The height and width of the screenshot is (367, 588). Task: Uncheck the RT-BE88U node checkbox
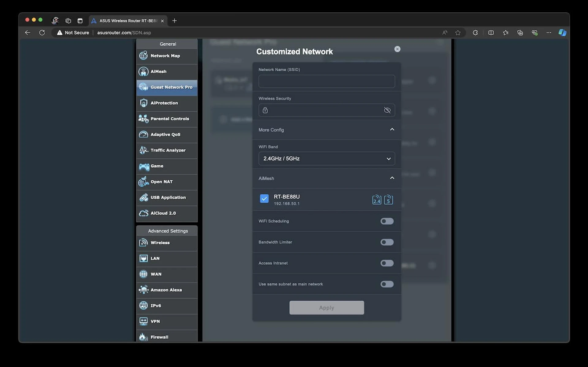(264, 199)
